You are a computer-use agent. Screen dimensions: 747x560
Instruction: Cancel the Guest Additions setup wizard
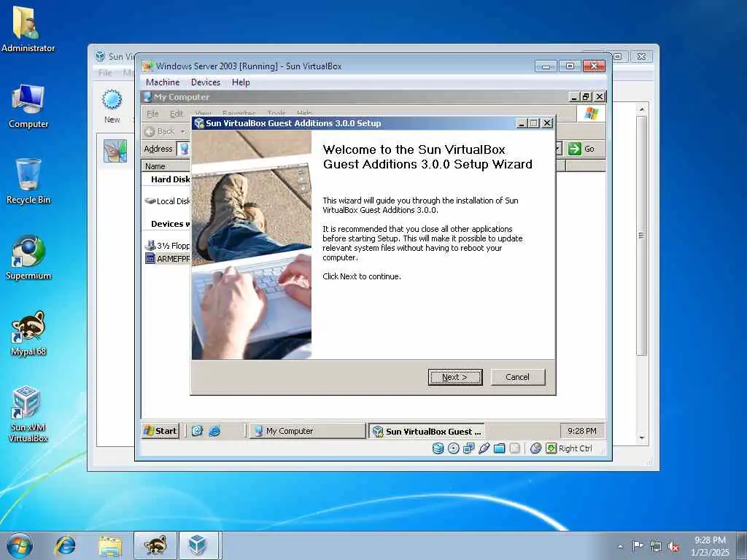[517, 377]
